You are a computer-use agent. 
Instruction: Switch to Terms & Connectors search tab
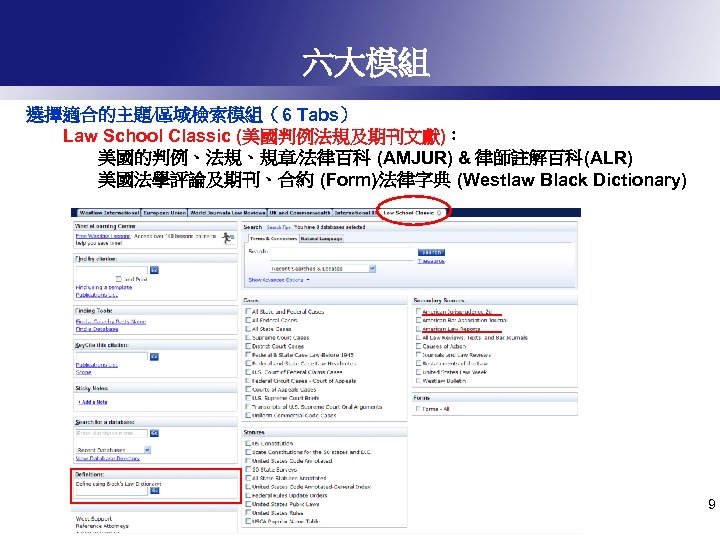(x=274, y=239)
